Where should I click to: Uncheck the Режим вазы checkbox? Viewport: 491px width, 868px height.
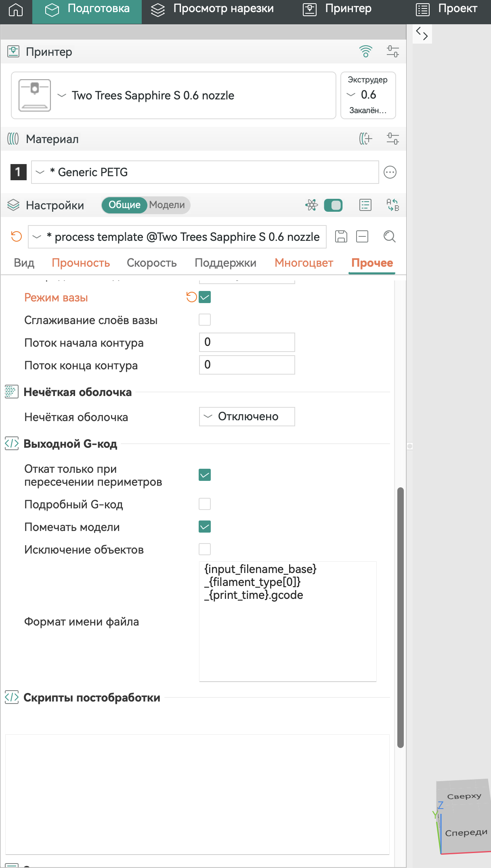pyautogui.click(x=205, y=297)
